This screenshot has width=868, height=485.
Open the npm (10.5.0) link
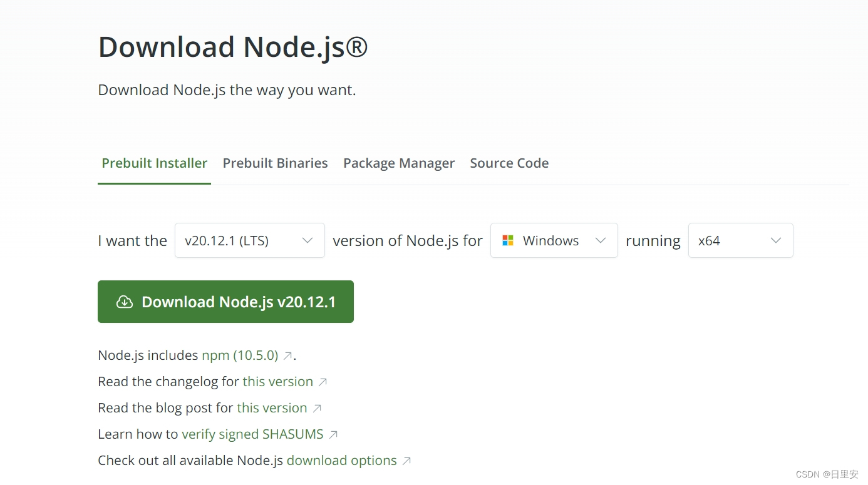point(240,355)
